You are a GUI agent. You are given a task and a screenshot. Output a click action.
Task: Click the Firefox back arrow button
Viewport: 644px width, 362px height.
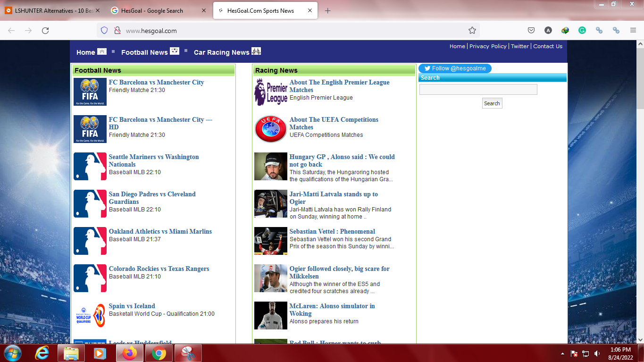(x=11, y=30)
